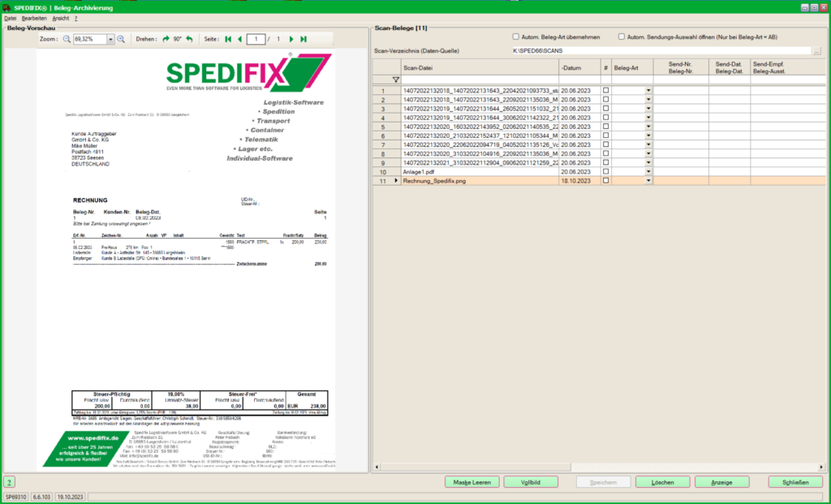
Task: Open Beleg-Art dropdown for Rechnung_Spedifix.png
Action: 648,181
